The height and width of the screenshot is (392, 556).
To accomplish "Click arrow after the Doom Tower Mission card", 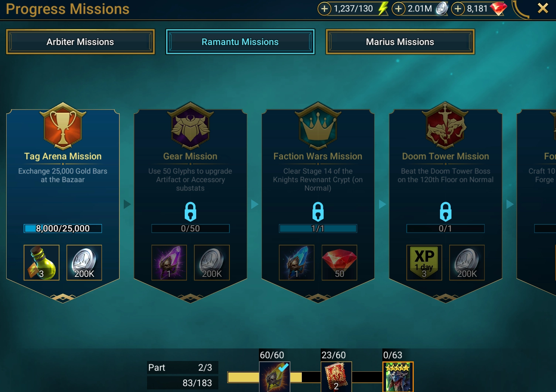I will (x=510, y=204).
